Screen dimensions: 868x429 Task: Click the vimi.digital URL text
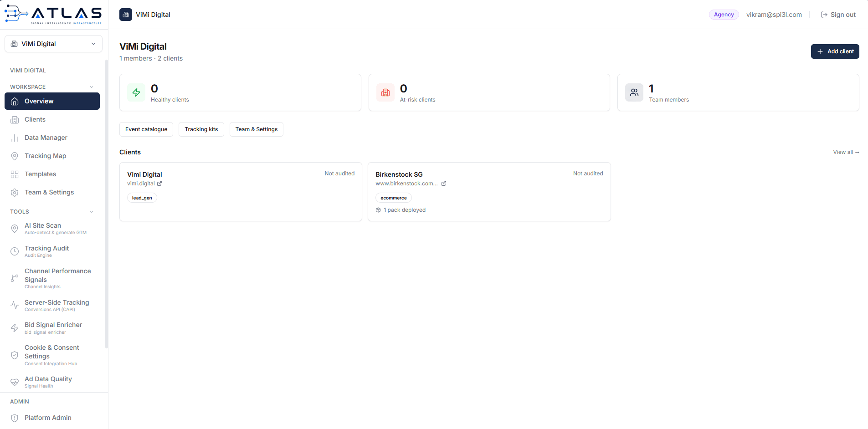tap(141, 184)
